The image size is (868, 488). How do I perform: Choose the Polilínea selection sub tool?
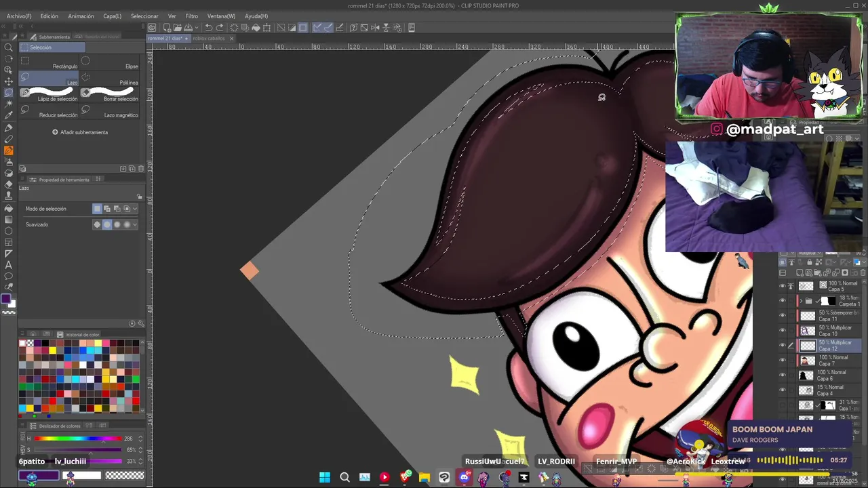tap(110, 79)
